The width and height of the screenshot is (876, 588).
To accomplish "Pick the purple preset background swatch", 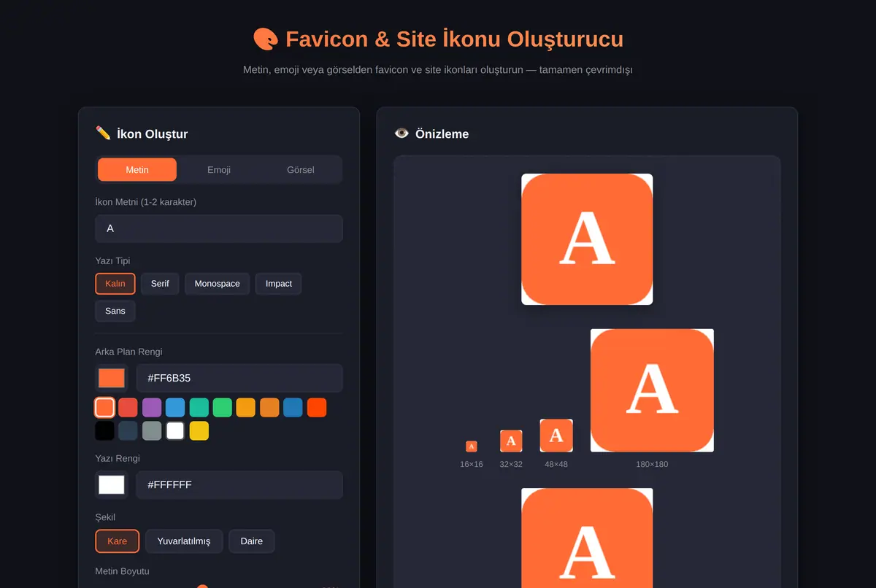I will click(x=152, y=407).
